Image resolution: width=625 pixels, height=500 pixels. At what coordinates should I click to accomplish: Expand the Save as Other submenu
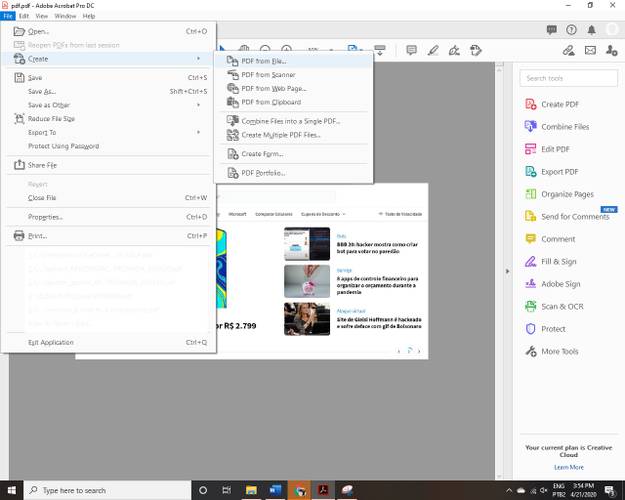(108, 105)
